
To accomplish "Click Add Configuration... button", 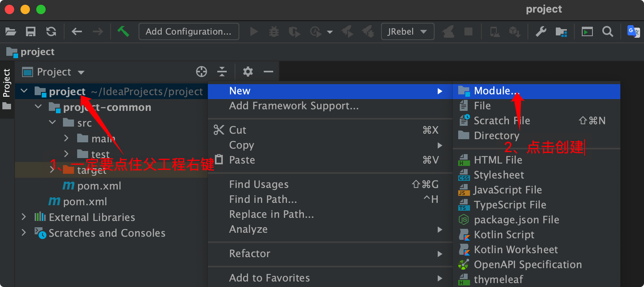I will (189, 31).
